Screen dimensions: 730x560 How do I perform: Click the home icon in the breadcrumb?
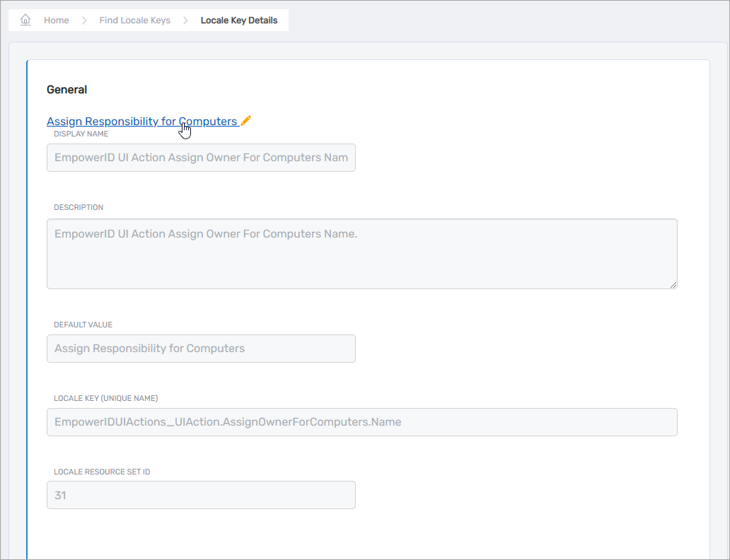tap(25, 20)
